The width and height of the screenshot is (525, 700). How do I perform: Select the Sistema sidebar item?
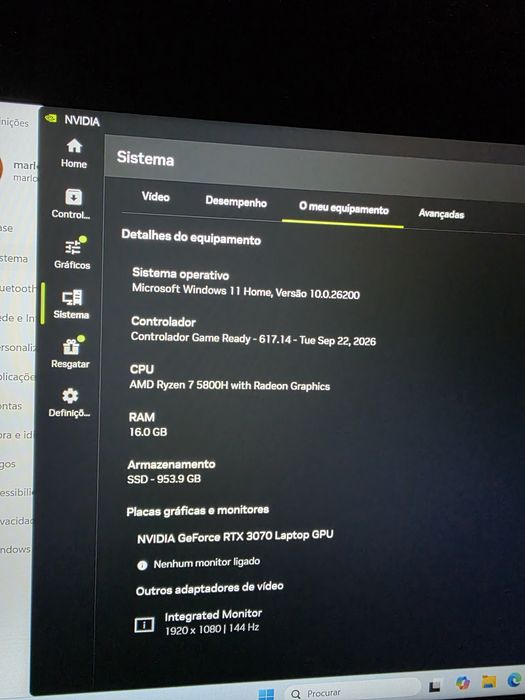click(x=71, y=304)
